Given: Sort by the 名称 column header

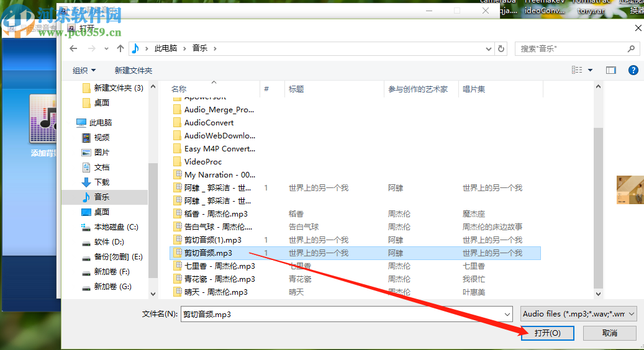Looking at the screenshot, I should [x=214, y=89].
